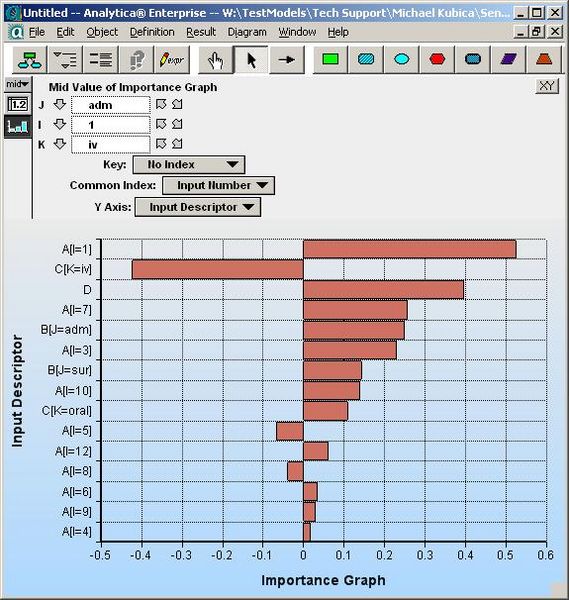Select the browse hand tool
The height and width of the screenshot is (600, 569).
(x=216, y=60)
